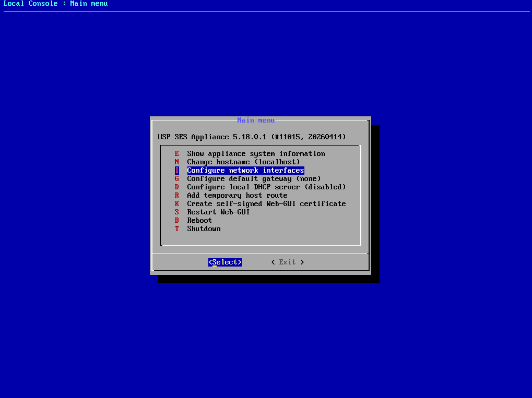Click the red 'T' shutdown hotkey letter

pos(176,228)
